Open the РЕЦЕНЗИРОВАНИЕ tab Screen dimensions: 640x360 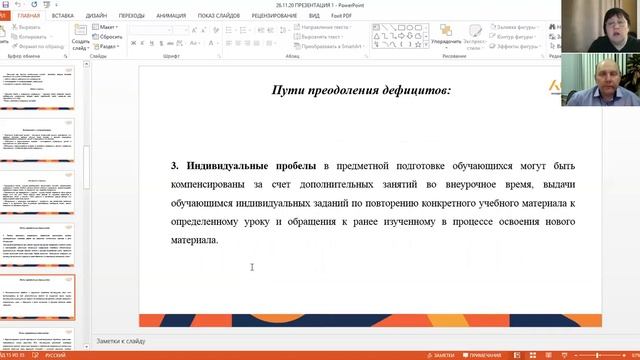(x=274, y=16)
